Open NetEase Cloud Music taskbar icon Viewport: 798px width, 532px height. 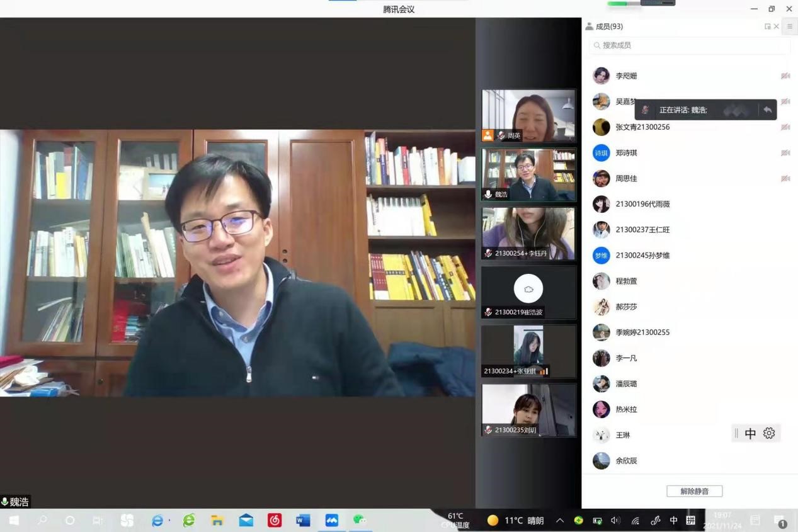275,521
